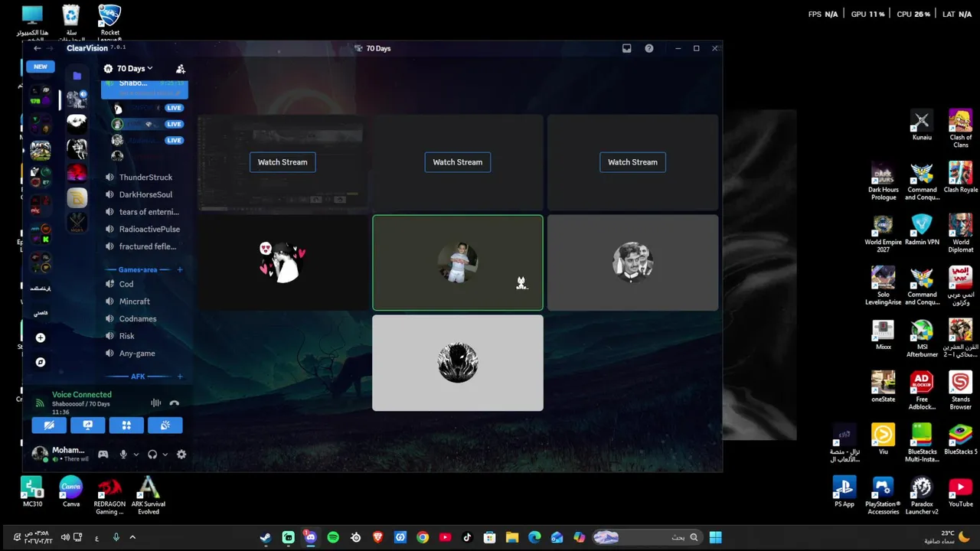The image size is (980, 551).
Task: Open TikTok from the taskbar
Action: [x=467, y=537]
